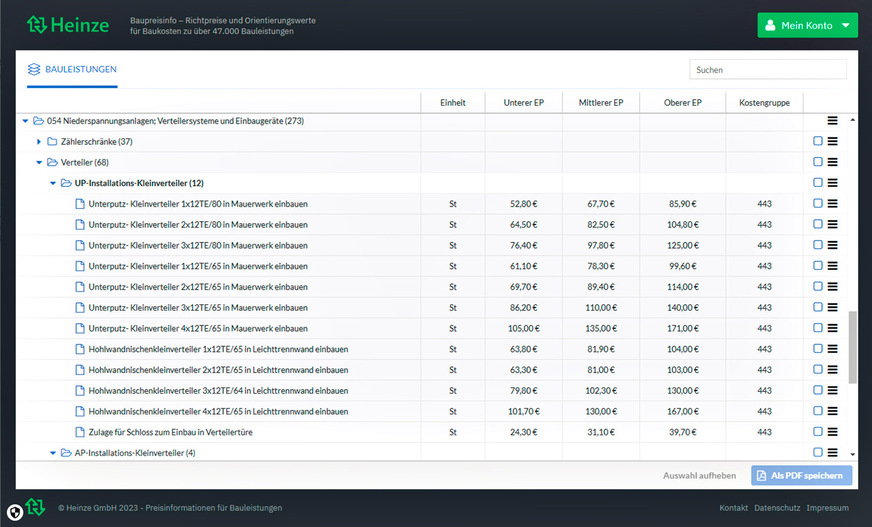Open row menu for Unterputz-Kleinverteiler 1x12TE/80

coord(832,203)
